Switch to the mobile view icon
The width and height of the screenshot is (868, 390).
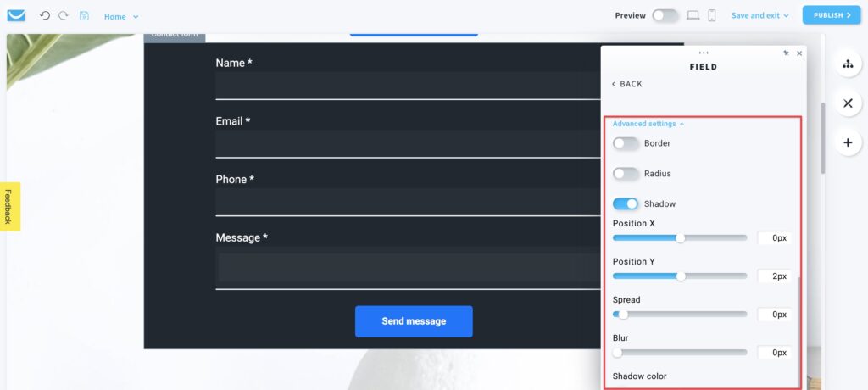click(x=712, y=15)
